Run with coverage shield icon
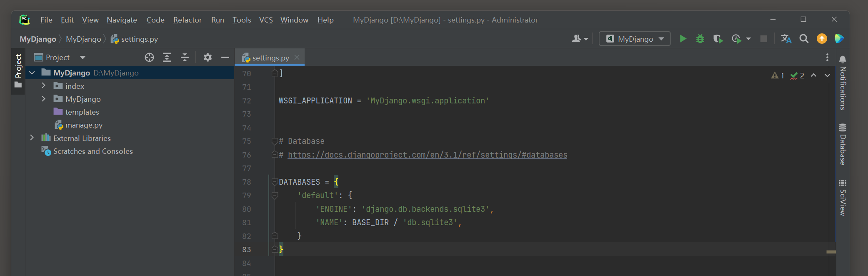868x276 pixels. point(718,39)
